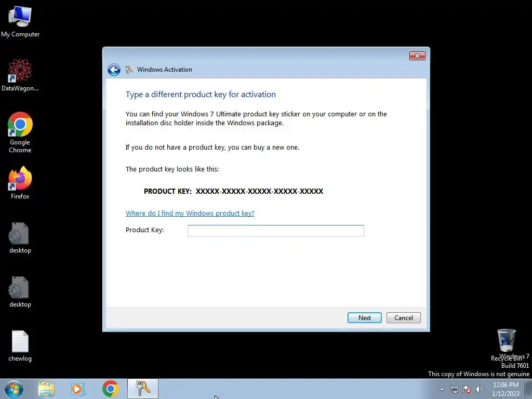Open the clock showing 12:06 PM
The width and height of the screenshot is (532, 399).
coord(506,389)
